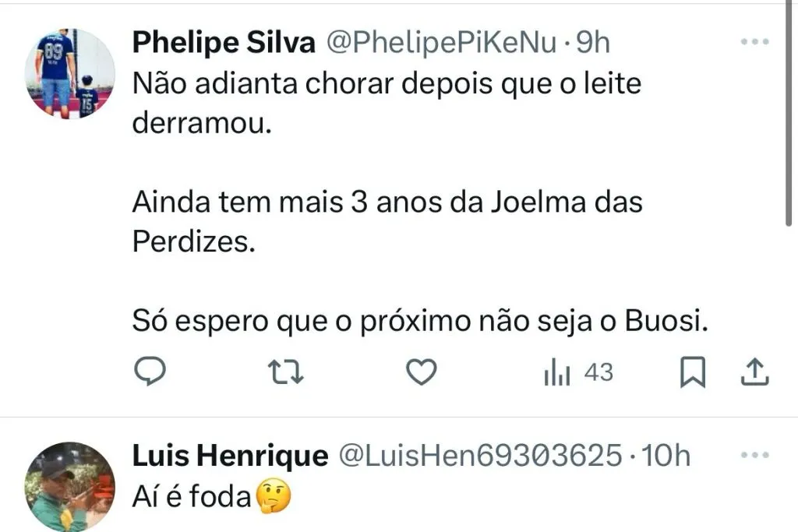Viewport: 798px width, 532px height.
Task: Open Luis Henrique's profile avatar
Action: pyautogui.click(x=70, y=487)
